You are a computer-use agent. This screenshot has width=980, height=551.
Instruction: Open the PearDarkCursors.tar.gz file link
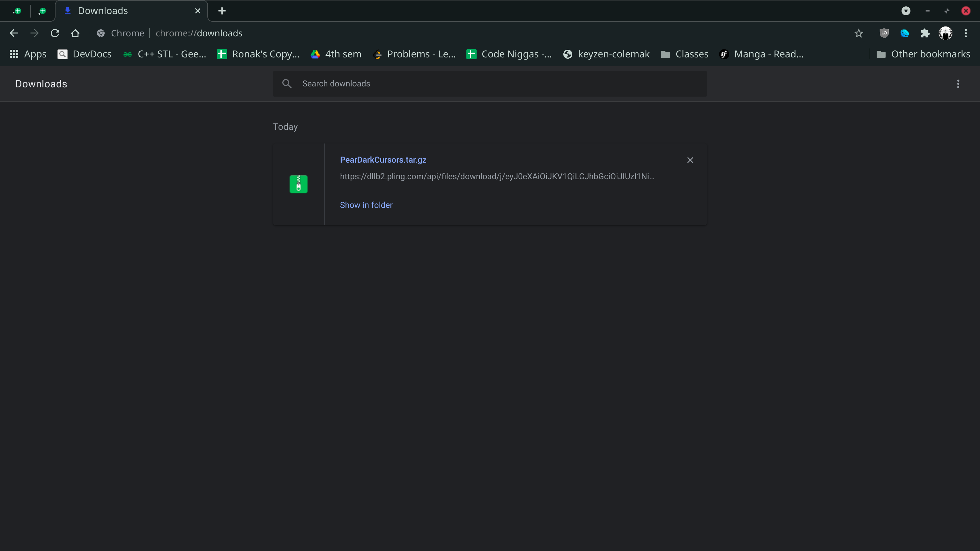click(383, 160)
